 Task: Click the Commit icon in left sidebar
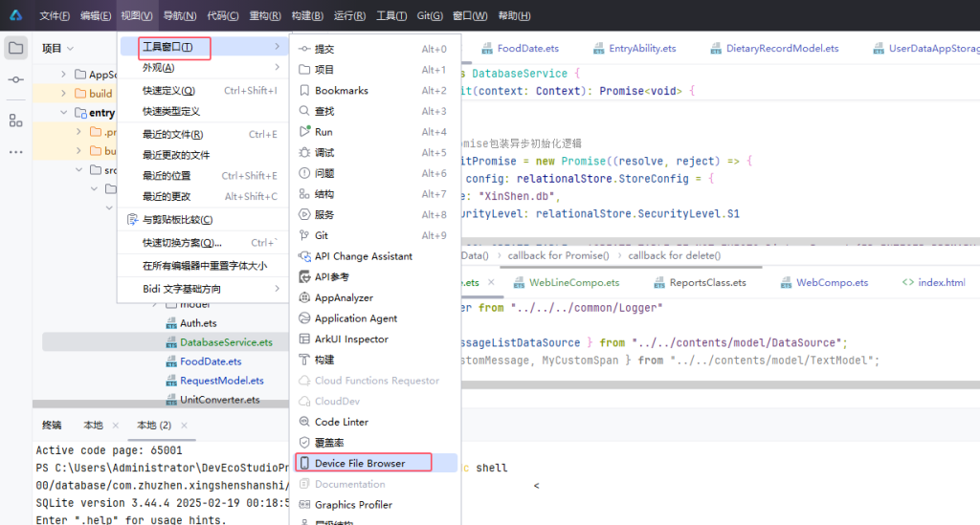pyautogui.click(x=16, y=80)
